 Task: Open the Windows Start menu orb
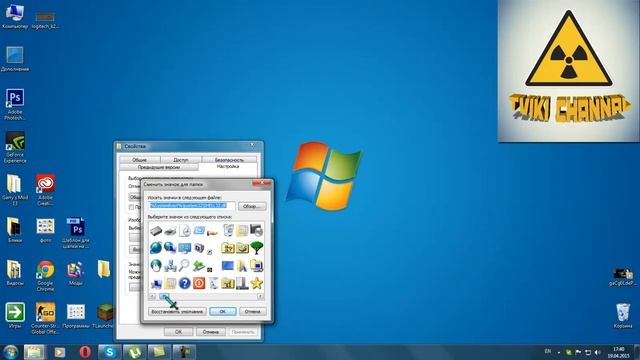[x=11, y=352]
